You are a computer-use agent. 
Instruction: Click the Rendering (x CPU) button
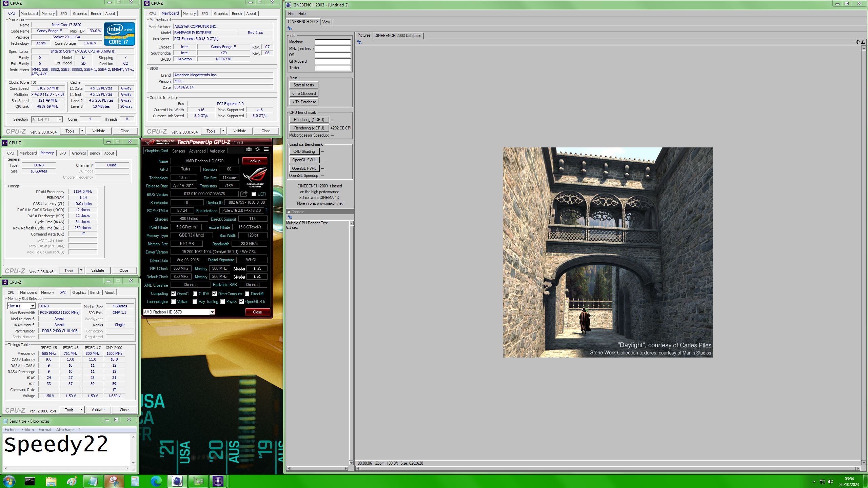pyautogui.click(x=309, y=128)
